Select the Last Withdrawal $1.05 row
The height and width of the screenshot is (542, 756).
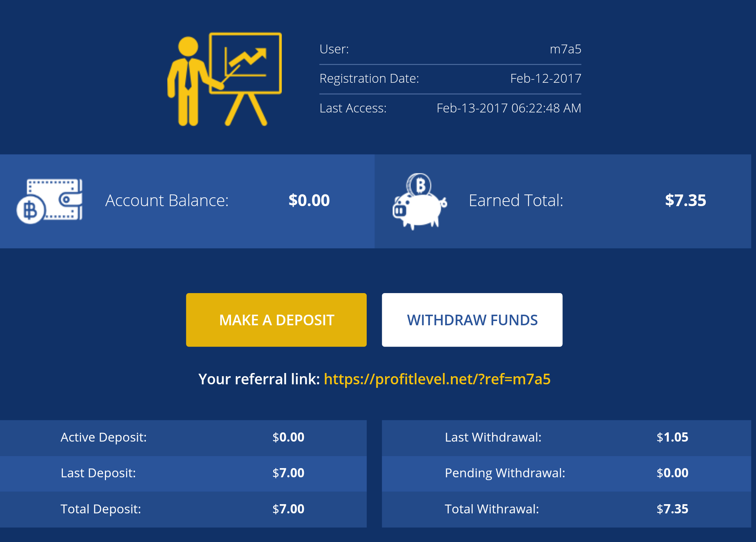tap(566, 437)
